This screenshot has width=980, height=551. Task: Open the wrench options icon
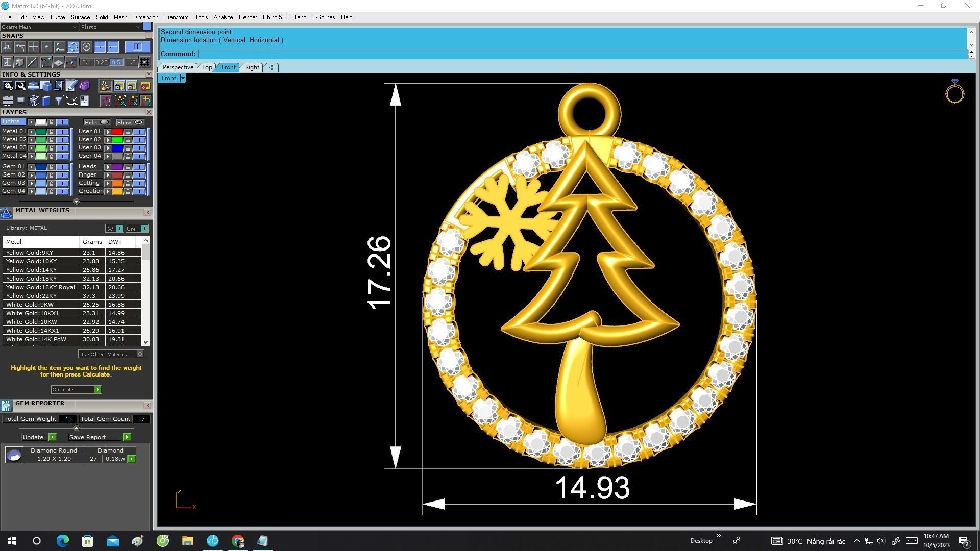[x=20, y=86]
